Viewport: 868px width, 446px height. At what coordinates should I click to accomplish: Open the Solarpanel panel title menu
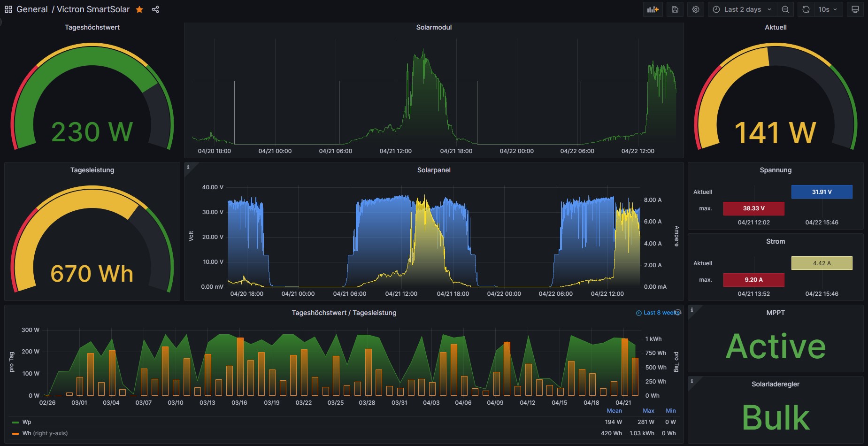click(434, 170)
